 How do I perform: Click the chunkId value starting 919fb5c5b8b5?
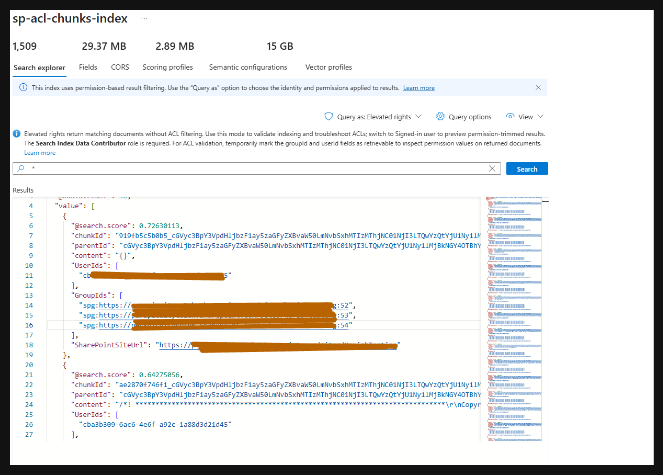[299, 236]
